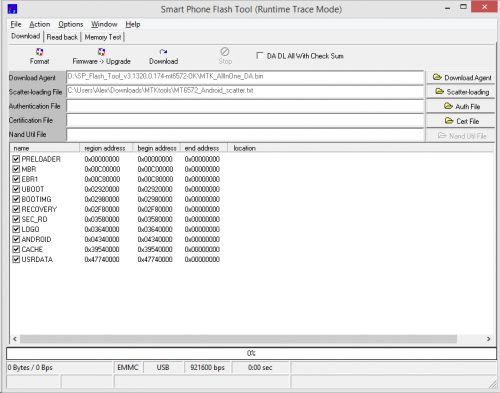
Task: Uncheck the SEC_RO partition
Action: pyautogui.click(x=16, y=219)
